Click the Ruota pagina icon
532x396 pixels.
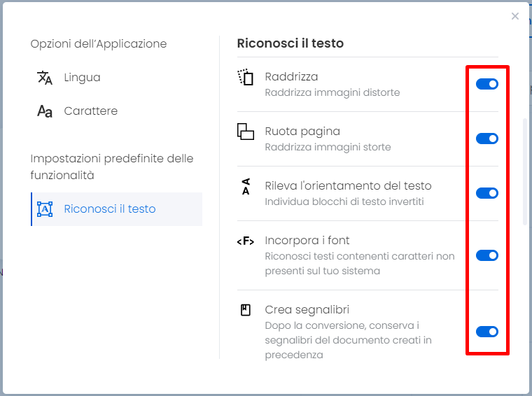[x=245, y=132]
